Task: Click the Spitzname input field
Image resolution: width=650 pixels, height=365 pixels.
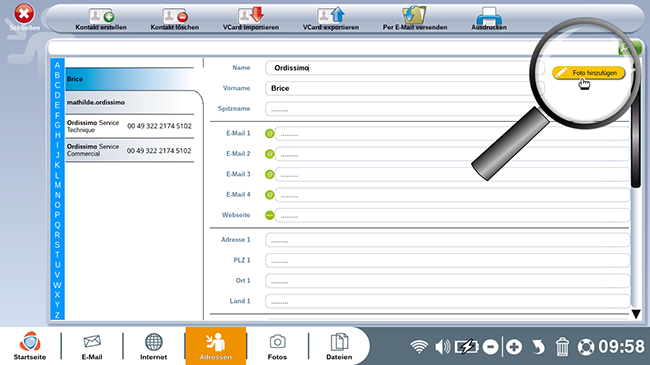Action: tap(404, 109)
